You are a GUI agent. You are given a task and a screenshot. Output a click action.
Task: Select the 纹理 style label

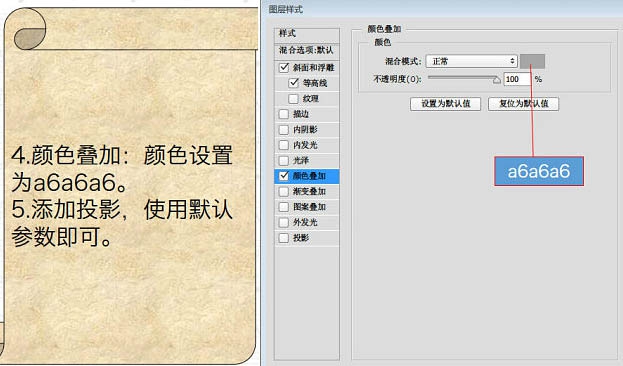[x=311, y=99]
